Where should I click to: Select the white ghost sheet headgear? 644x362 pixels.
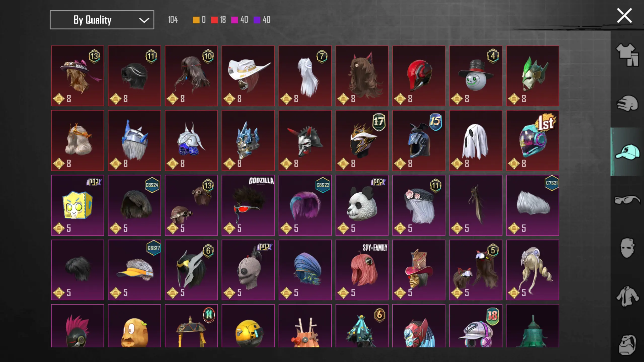(x=476, y=140)
